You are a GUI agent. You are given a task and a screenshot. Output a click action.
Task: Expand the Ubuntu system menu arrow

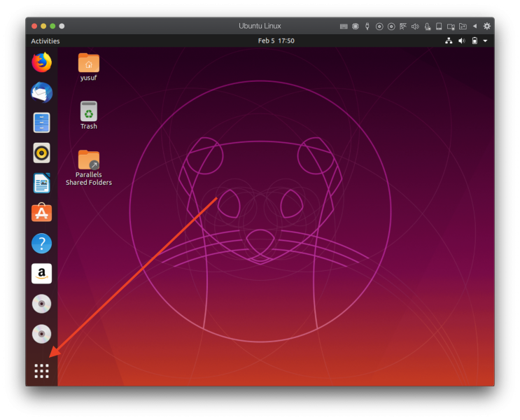pos(485,41)
